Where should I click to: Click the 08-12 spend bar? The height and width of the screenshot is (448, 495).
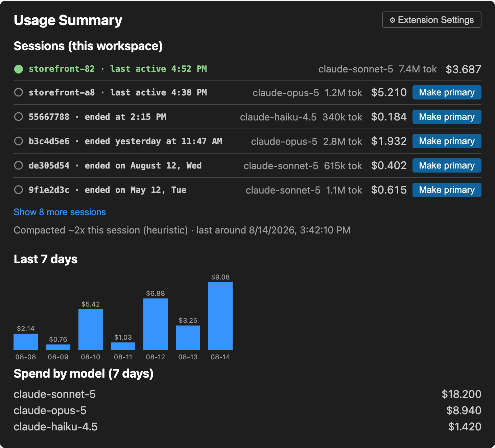(x=156, y=324)
